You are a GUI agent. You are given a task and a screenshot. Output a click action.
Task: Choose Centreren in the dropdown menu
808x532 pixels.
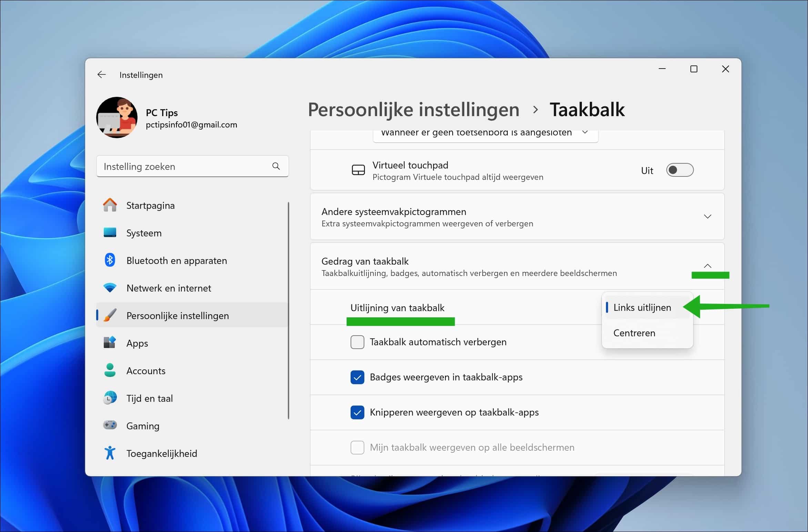pos(634,332)
